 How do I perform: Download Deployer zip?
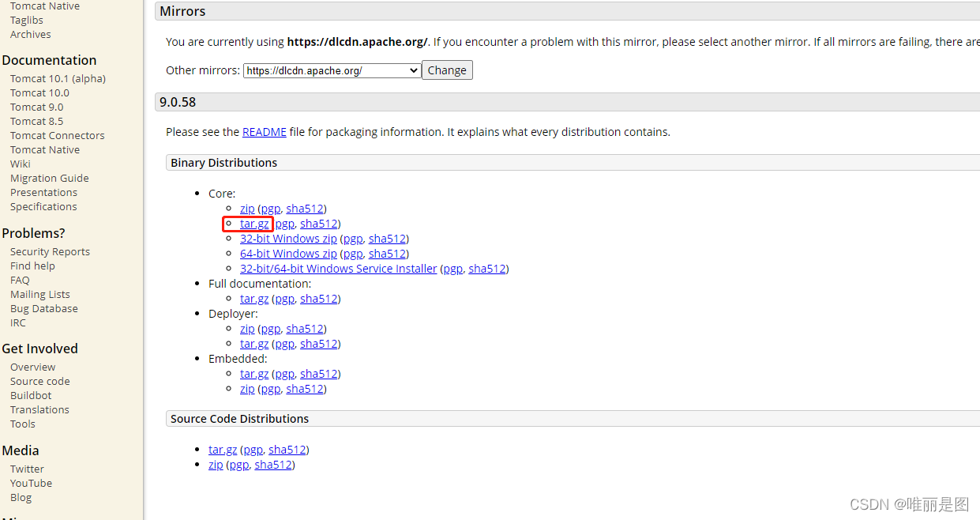click(x=247, y=329)
